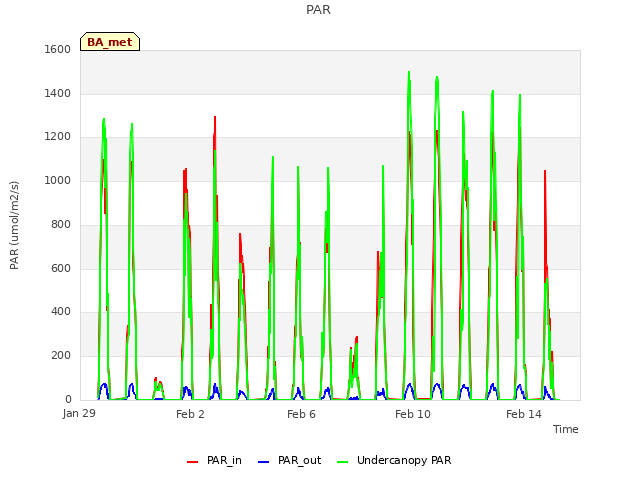Click the PAR chart title
The width and height of the screenshot is (640, 480).
[x=318, y=10]
